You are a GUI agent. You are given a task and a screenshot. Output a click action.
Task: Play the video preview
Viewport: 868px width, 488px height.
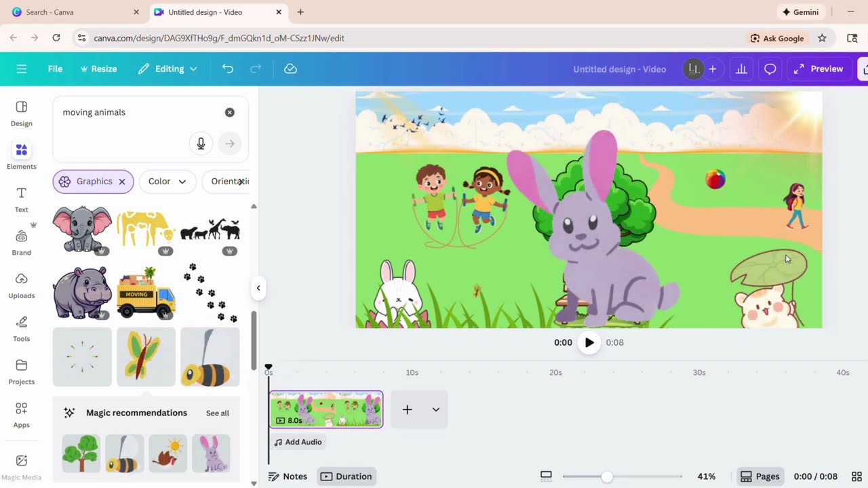[x=589, y=342]
